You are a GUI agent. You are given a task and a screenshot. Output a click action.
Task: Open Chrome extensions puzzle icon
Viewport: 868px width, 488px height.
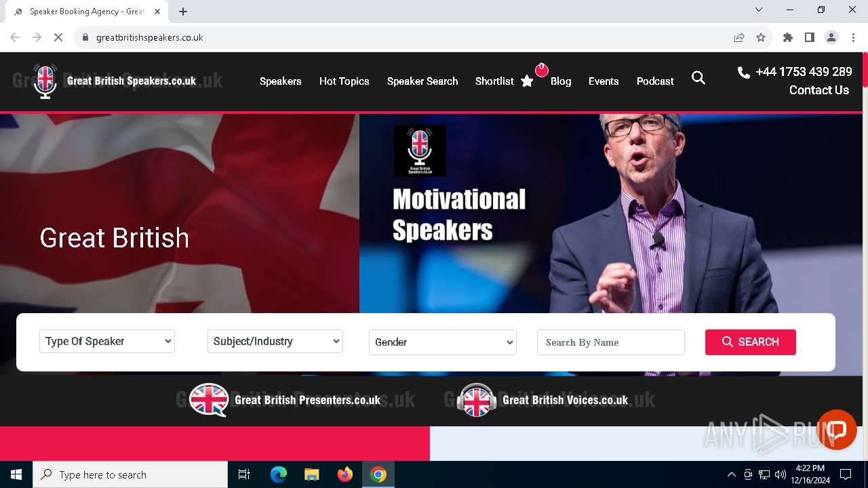click(788, 37)
